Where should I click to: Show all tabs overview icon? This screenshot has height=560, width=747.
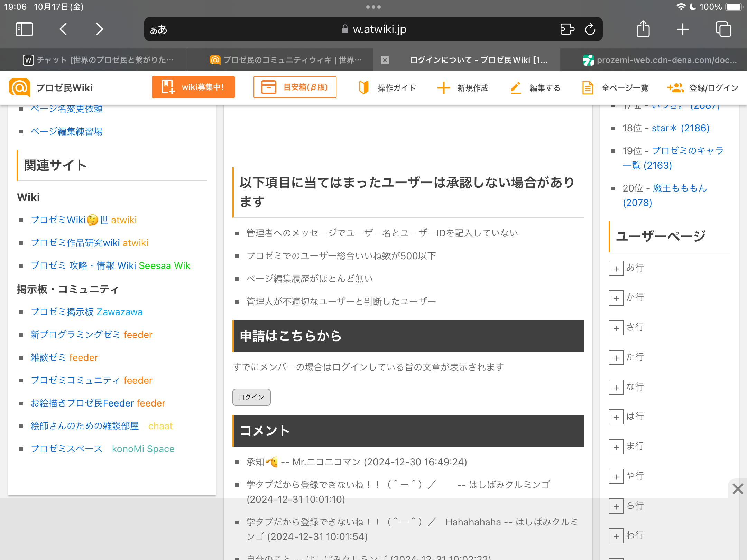[x=723, y=29]
